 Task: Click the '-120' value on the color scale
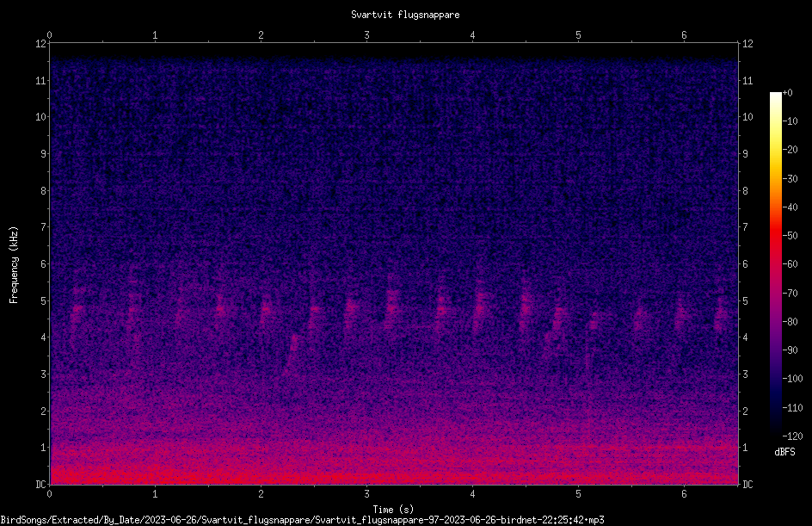click(x=793, y=436)
